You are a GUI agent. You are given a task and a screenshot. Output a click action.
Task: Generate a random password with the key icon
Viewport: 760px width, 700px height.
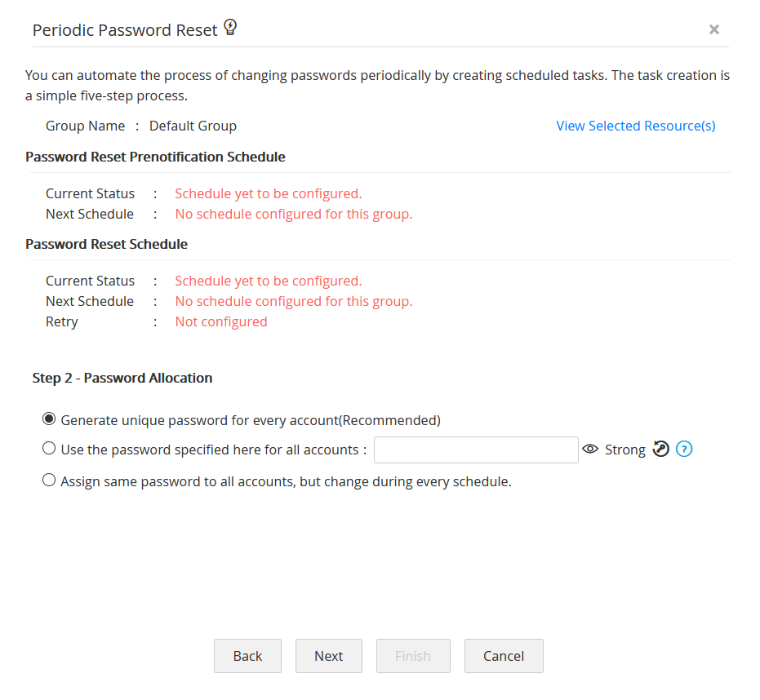(x=660, y=449)
